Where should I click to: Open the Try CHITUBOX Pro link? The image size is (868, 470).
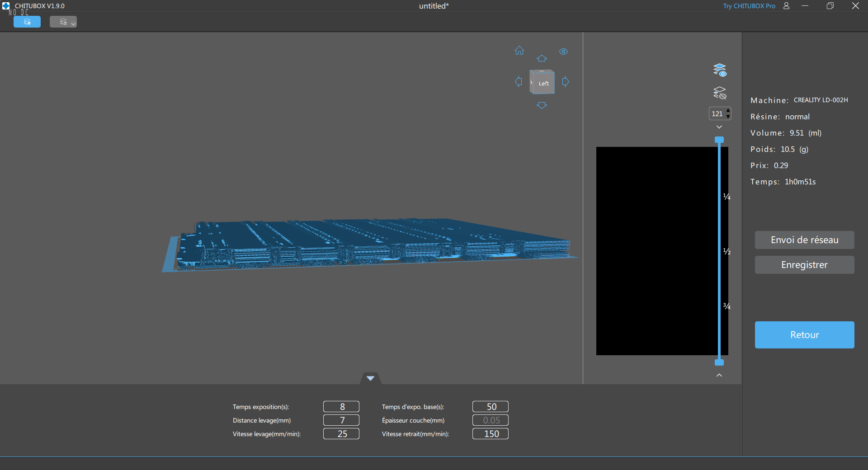coord(749,6)
